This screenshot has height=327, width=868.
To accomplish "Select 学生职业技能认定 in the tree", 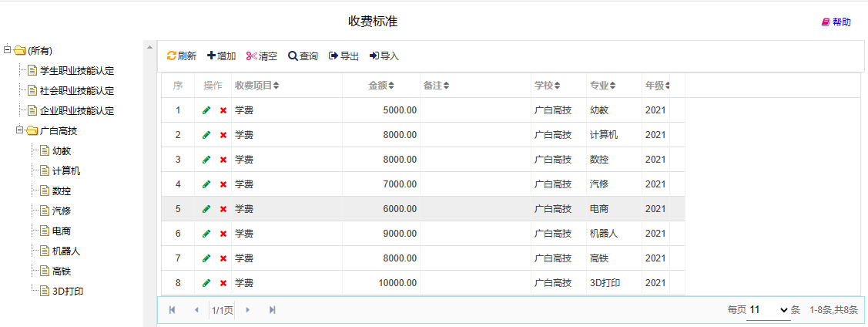I will click(77, 70).
